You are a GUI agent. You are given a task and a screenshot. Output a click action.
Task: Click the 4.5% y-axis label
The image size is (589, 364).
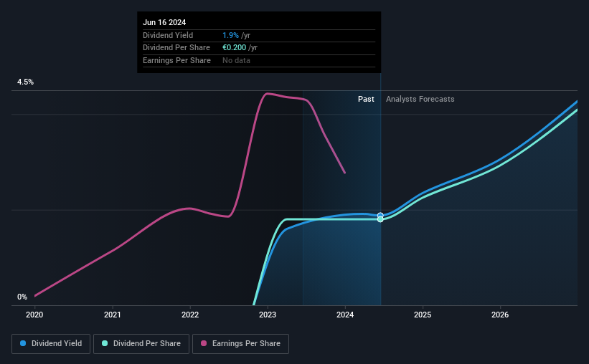coord(25,82)
